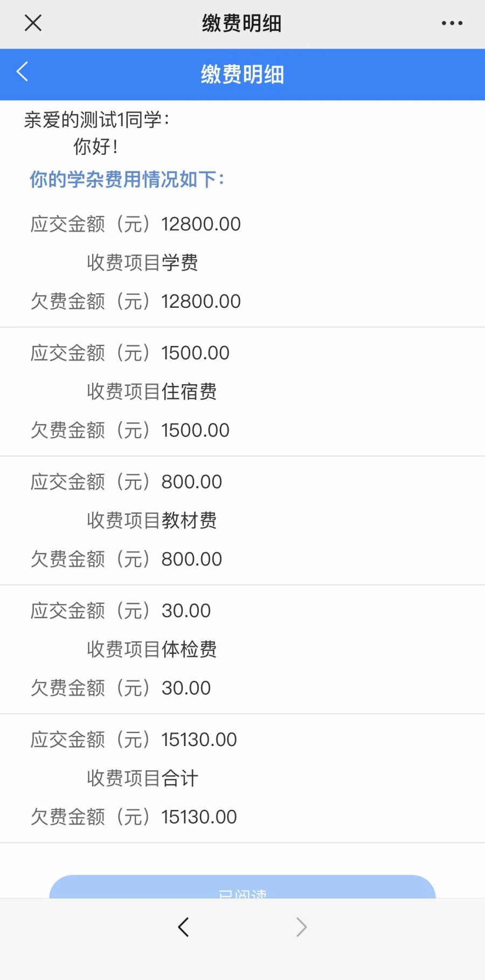Select the 收费项目合计 total row
The width and height of the screenshot is (485, 980).
(x=142, y=778)
